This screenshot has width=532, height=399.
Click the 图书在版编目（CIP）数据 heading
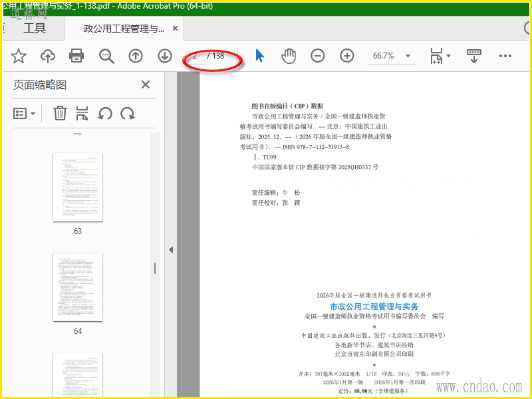pos(287,106)
